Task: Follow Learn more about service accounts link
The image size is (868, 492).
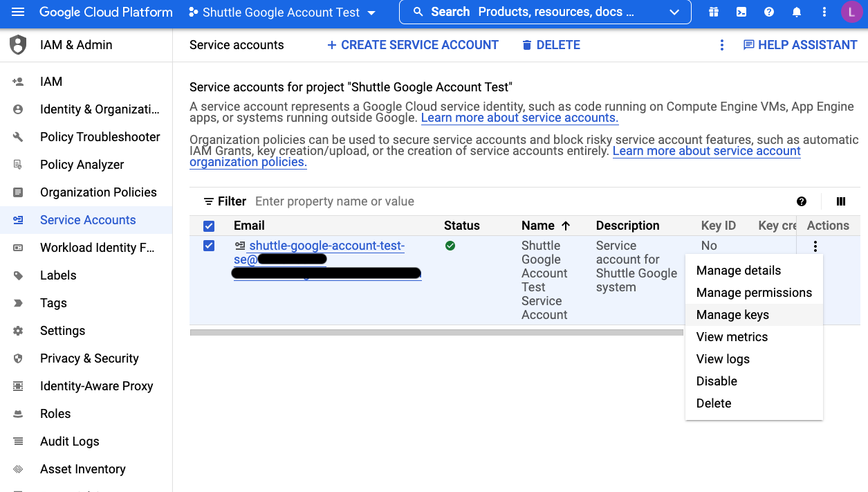Action: tap(519, 118)
